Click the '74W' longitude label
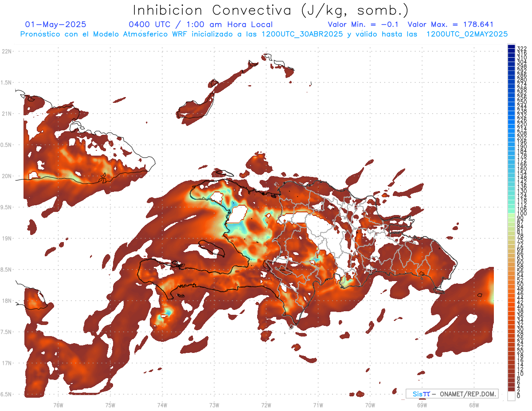 click(x=162, y=405)
